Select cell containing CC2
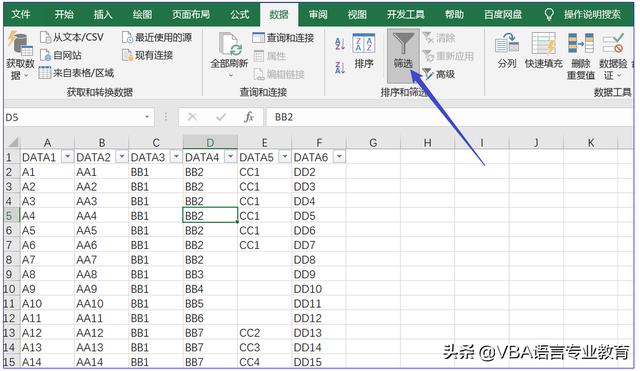The height and width of the screenshot is (371, 640). coord(264,333)
